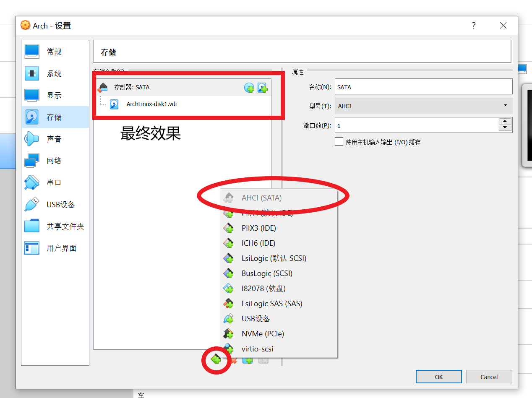Enable 使用主机输入输出 (I/O) 缓存 checkbox
Screen dimensions: 532x398
[x=339, y=141]
